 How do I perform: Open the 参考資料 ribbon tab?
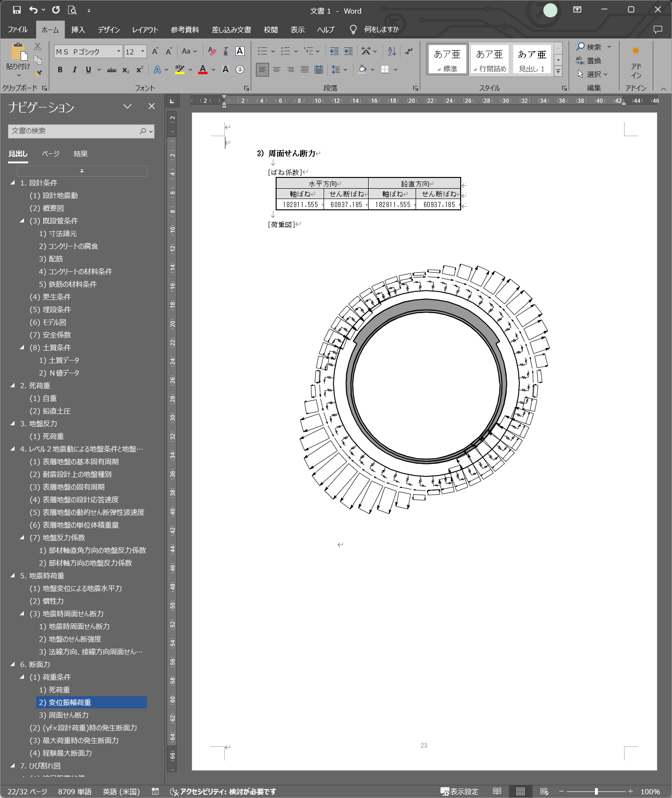coord(185,30)
